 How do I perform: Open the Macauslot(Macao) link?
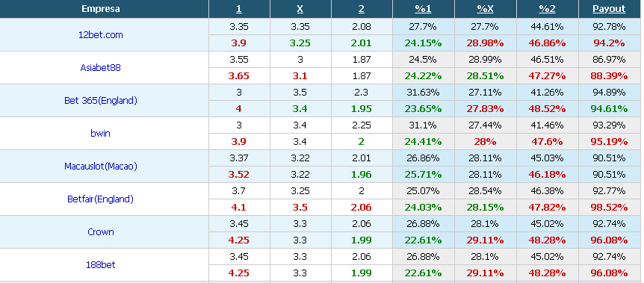(x=101, y=167)
